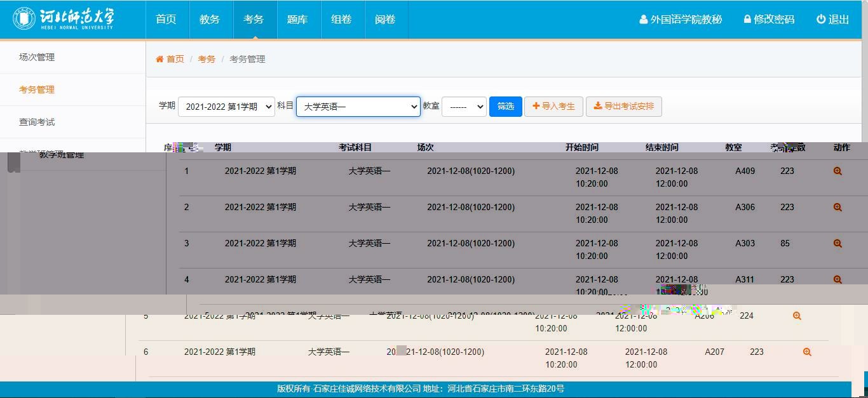Image resolution: width=868 pixels, height=398 pixels.
Task: View details icon for room A306 row
Action: (837, 207)
